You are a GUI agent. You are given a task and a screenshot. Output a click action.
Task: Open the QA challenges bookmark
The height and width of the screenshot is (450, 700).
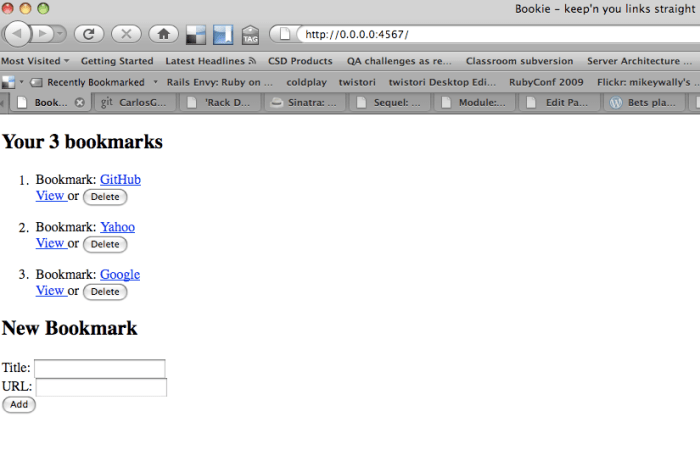coord(399,61)
